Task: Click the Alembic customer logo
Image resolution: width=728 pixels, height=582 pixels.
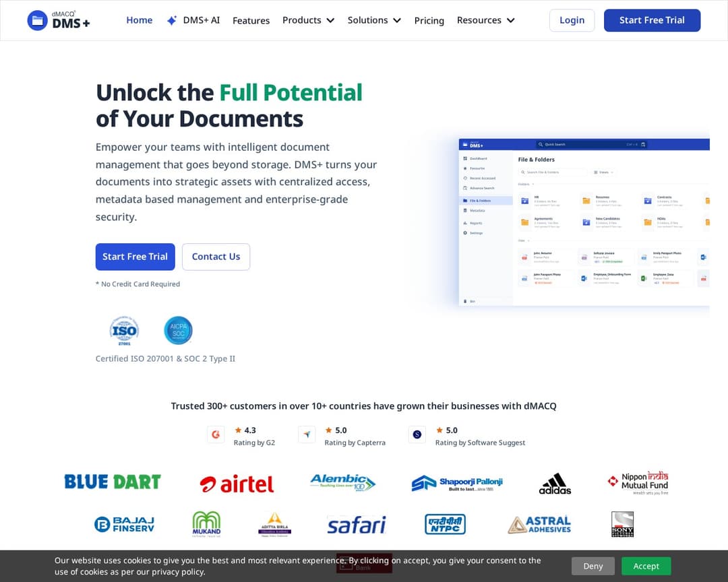Action: point(342,483)
